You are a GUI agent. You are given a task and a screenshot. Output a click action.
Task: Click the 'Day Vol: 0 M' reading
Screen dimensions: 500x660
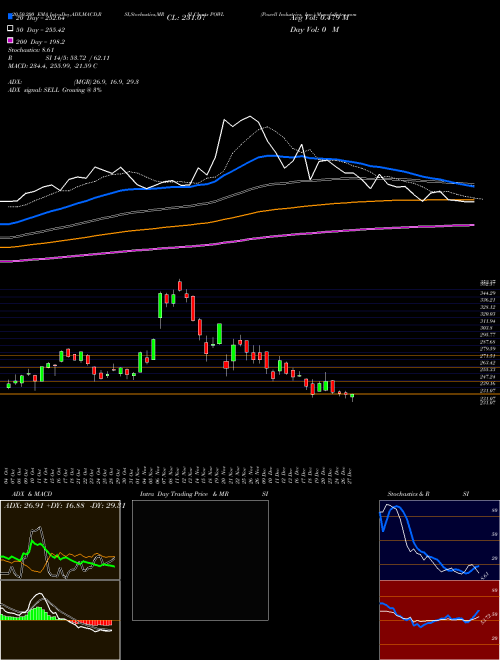pos(314,29)
